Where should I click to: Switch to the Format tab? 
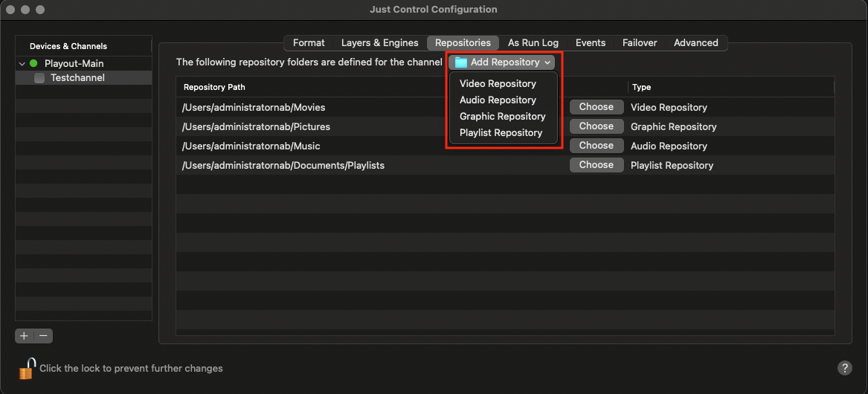(309, 42)
